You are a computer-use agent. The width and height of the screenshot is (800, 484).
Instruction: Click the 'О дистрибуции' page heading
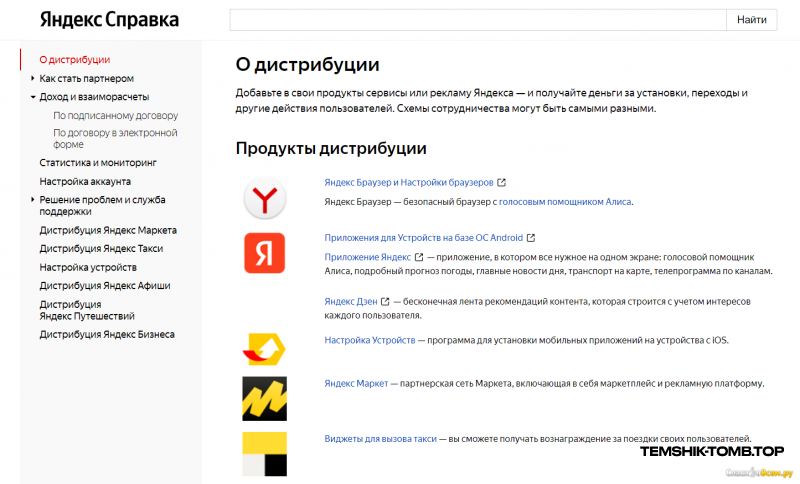point(307,65)
